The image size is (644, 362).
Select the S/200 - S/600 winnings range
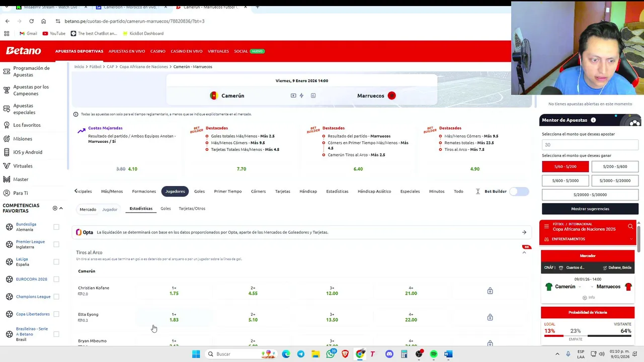click(x=615, y=166)
